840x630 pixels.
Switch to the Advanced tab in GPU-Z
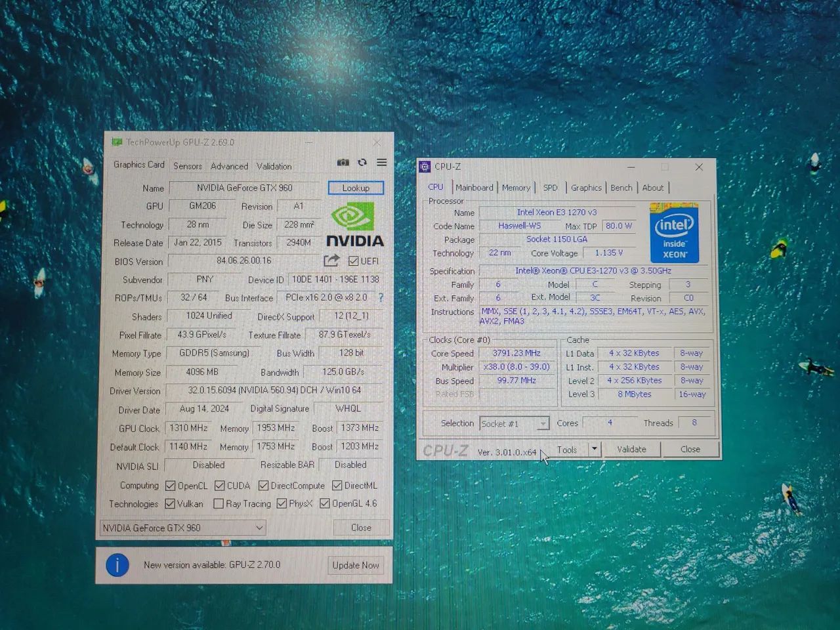229,166
